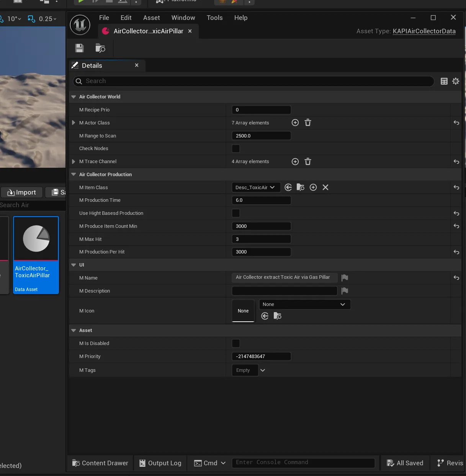The height and width of the screenshot is (476, 466).
Task: Open the Help menu
Action: tap(241, 18)
